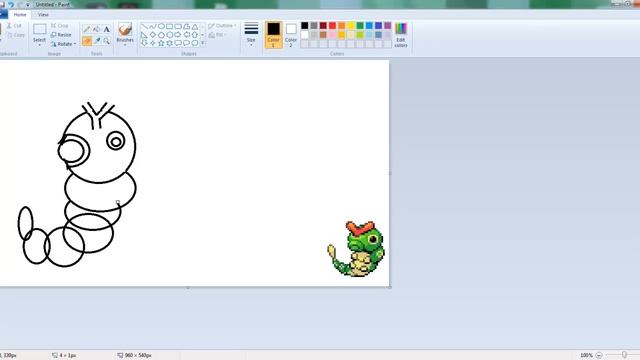Choose the Pentagon shape
Viewport: 640px width, 360px height.
[x=161, y=35]
